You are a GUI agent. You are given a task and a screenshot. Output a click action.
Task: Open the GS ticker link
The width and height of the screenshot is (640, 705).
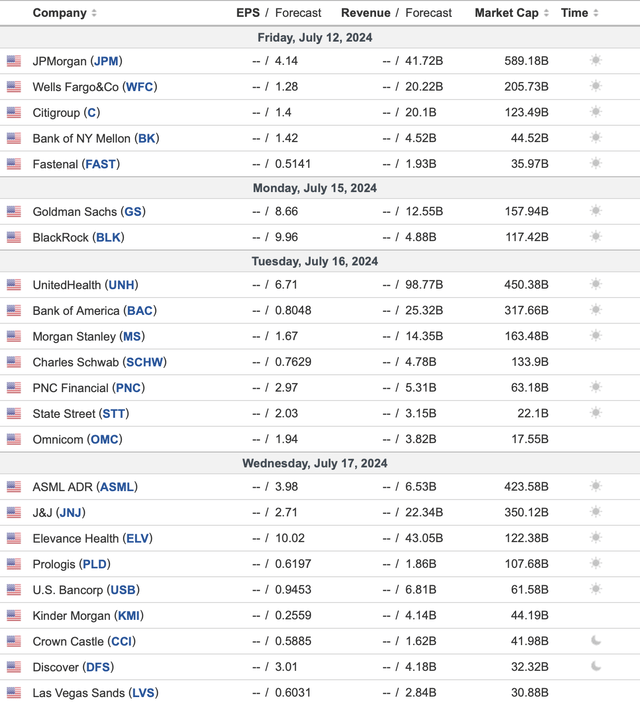pyautogui.click(x=133, y=212)
